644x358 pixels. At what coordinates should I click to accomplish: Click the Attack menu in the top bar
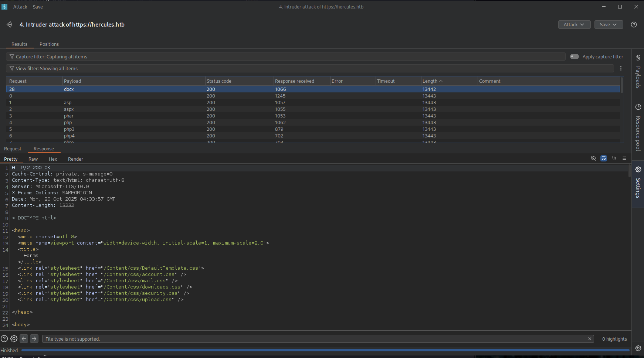tap(20, 7)
